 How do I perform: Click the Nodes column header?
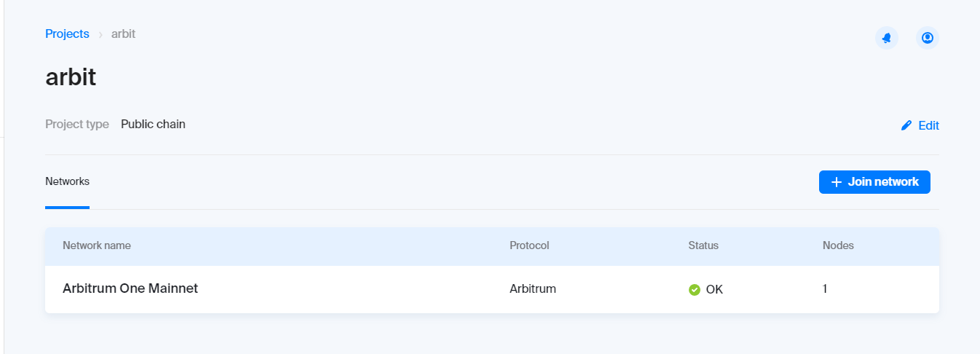point(838,245)
